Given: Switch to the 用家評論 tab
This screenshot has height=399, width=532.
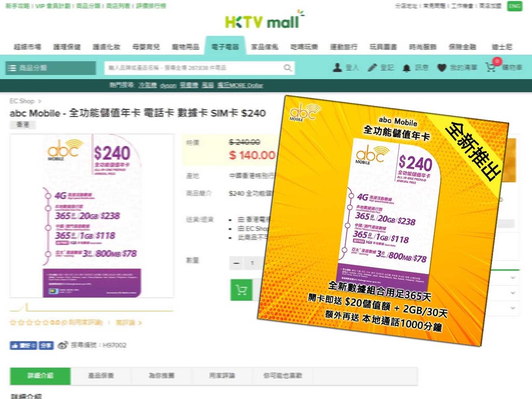Looking at the screenshot, I should click(x=222, y=376).
